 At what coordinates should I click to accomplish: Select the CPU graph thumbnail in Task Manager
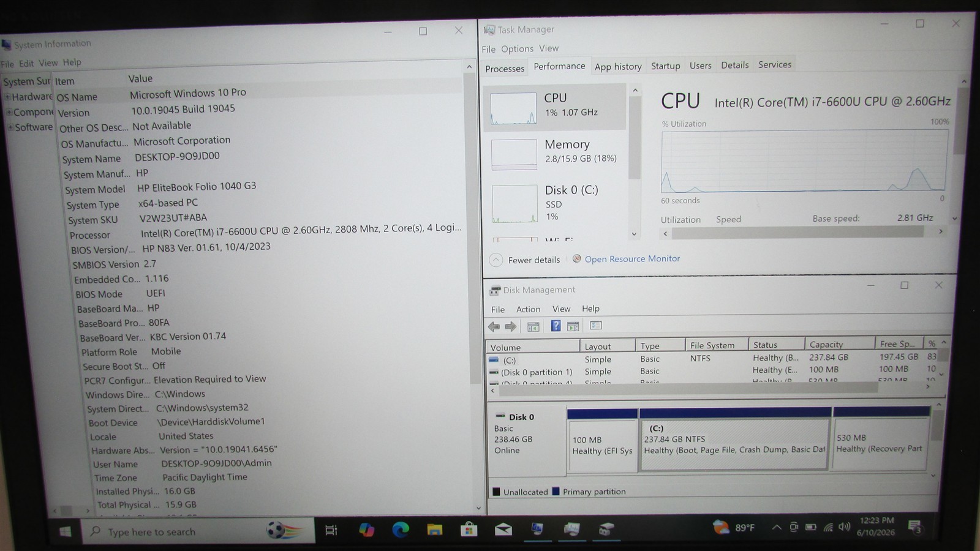click(513, 108)
